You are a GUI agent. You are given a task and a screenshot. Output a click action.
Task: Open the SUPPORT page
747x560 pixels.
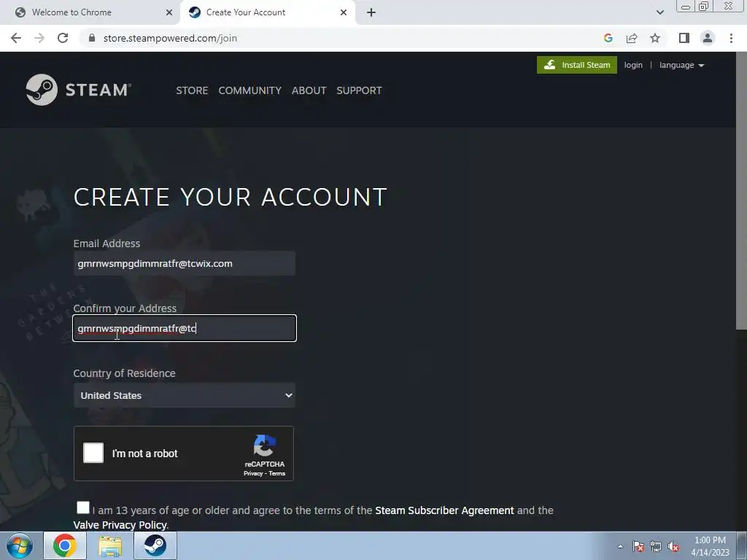click(359, 90)
